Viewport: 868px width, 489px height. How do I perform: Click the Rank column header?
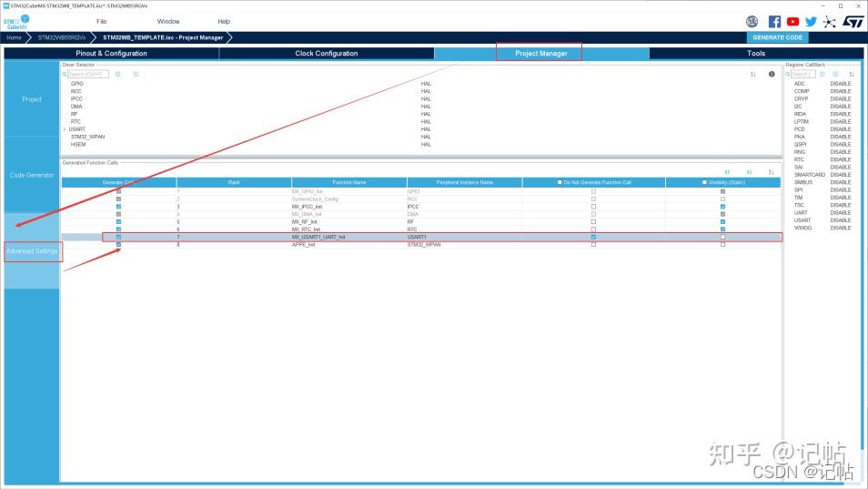[x=234, y=182]
